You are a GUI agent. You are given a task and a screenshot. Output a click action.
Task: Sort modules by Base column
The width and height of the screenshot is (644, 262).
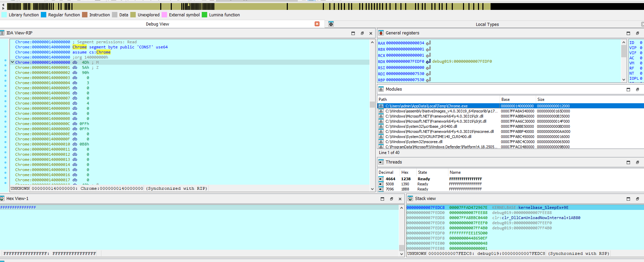(x=517, y=99)
